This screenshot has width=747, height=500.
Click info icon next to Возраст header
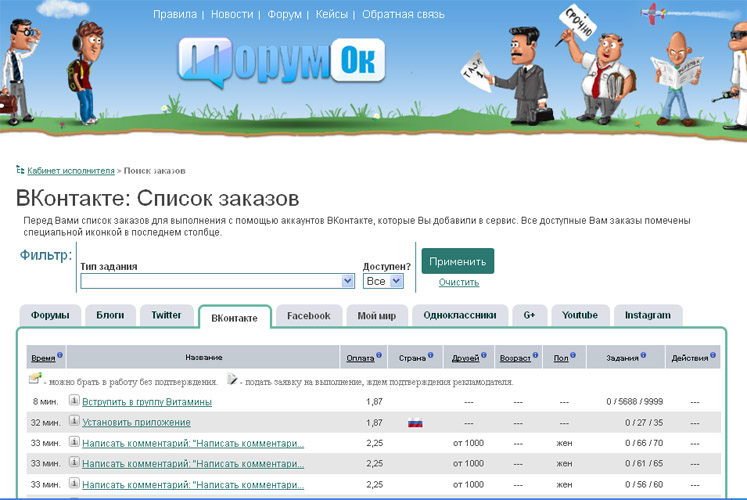click(x=535, y=355)
